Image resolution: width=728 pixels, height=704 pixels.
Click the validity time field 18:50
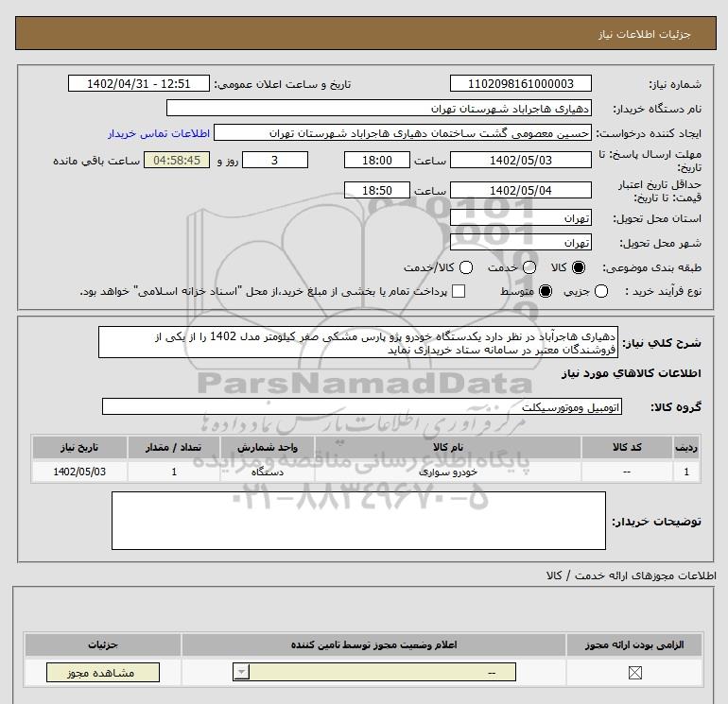click(x=377, y=190)
